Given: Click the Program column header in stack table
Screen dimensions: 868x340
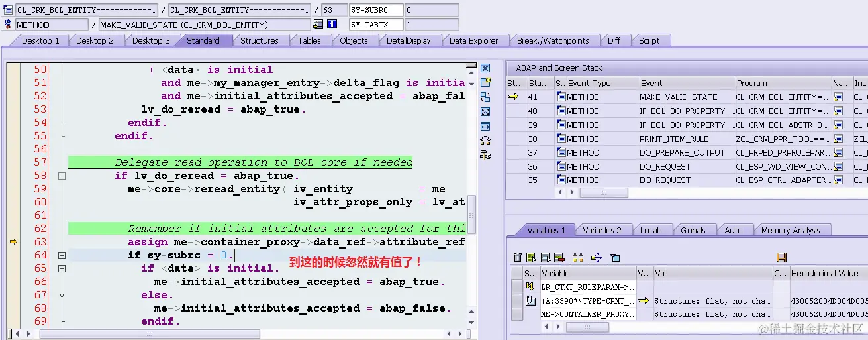Looking at the screenshot, I should 783,83.
